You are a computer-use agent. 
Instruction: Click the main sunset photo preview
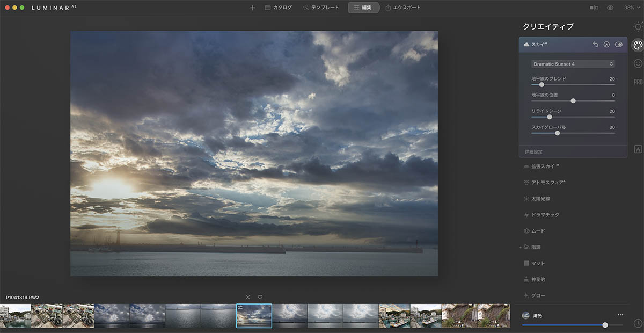click(254, 153)
